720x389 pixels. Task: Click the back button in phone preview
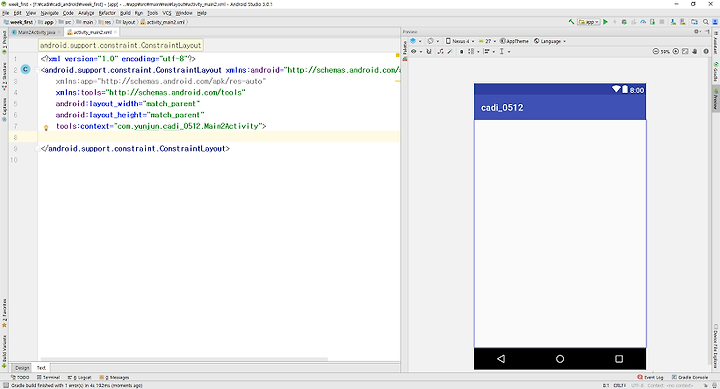(x=501, y=359)
